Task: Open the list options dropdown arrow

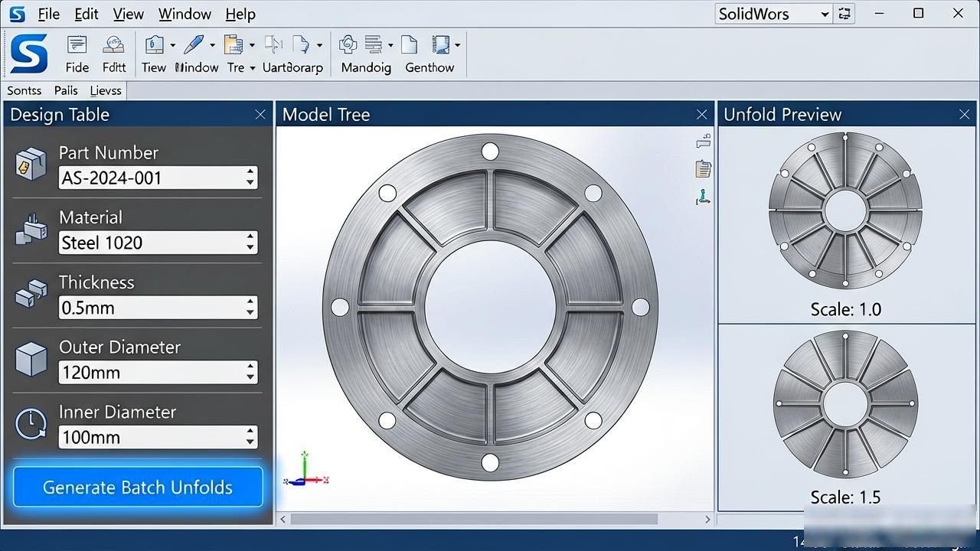Action: 390,45
